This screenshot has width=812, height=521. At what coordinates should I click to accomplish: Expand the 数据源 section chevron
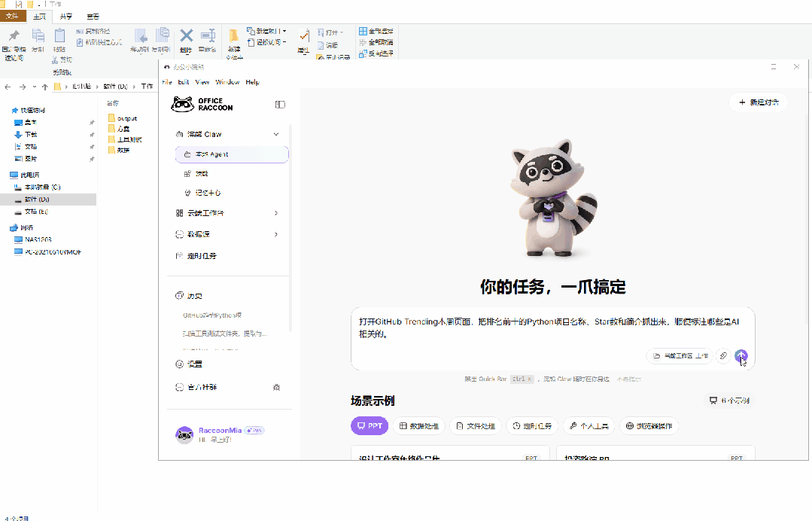[x=276, y=234]
